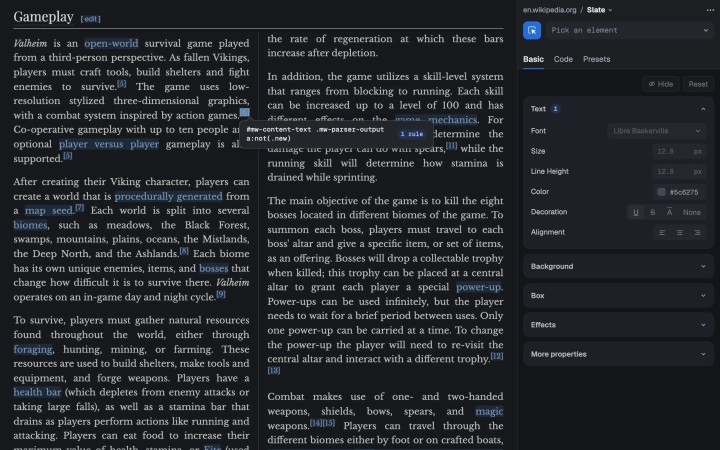The image size is (720, 450).
Task: Set text decoration to None
Action: [x=692, y=212]
